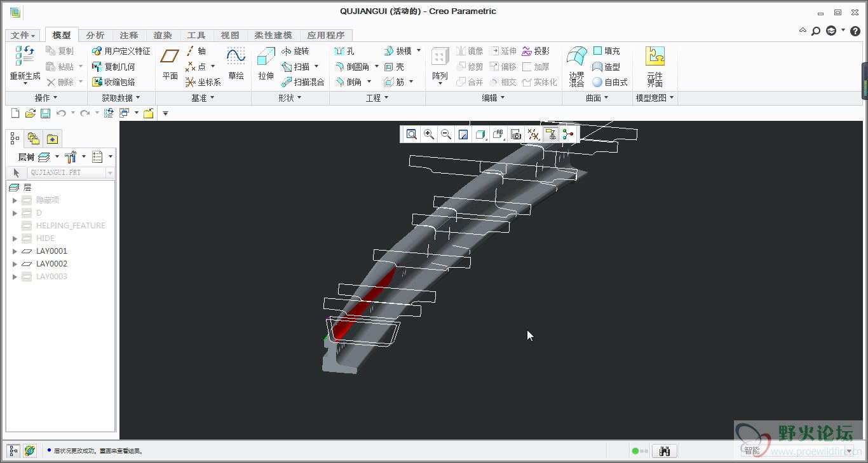The image size is (868, 463).
Task: Expand the LAY0001 layer node
Action: coord(15,251)
